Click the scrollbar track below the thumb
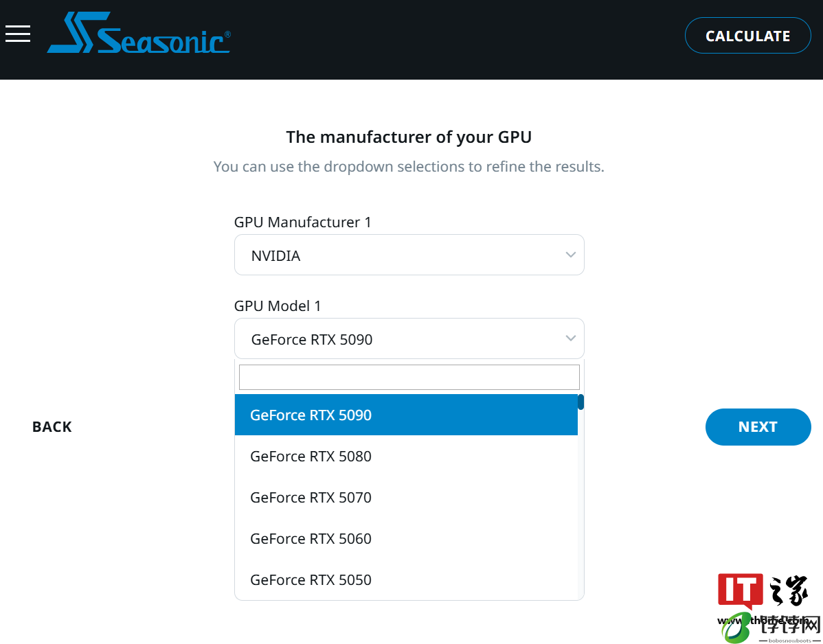 (580, 503)
